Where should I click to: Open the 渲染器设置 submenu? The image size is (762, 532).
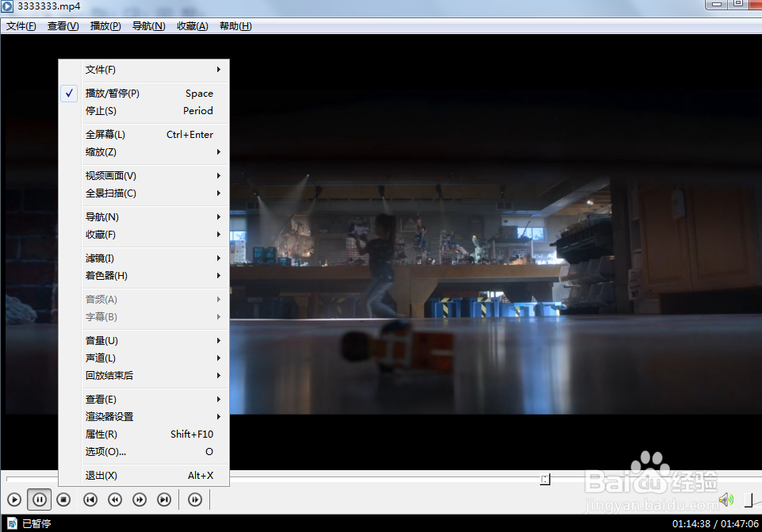coord(144,417)
